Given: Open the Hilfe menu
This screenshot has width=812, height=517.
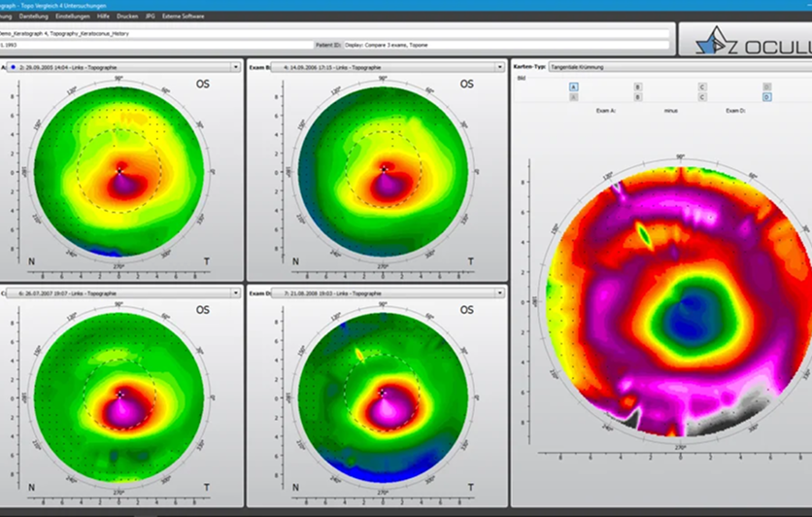Looking at the screenshot, I should tap(103, 17).
